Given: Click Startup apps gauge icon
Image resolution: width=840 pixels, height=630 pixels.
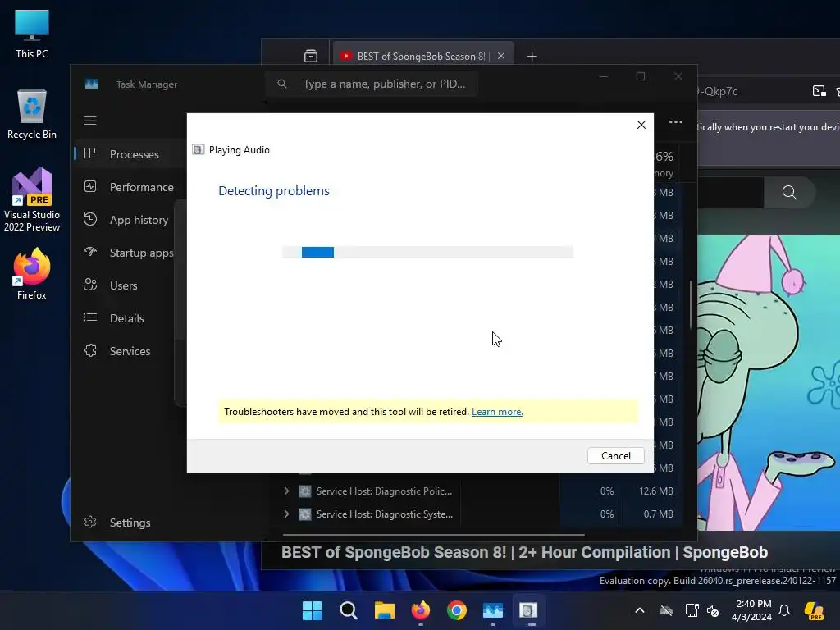Looking at the screenshot, I should pyautogui.click(x=90, y=251).
